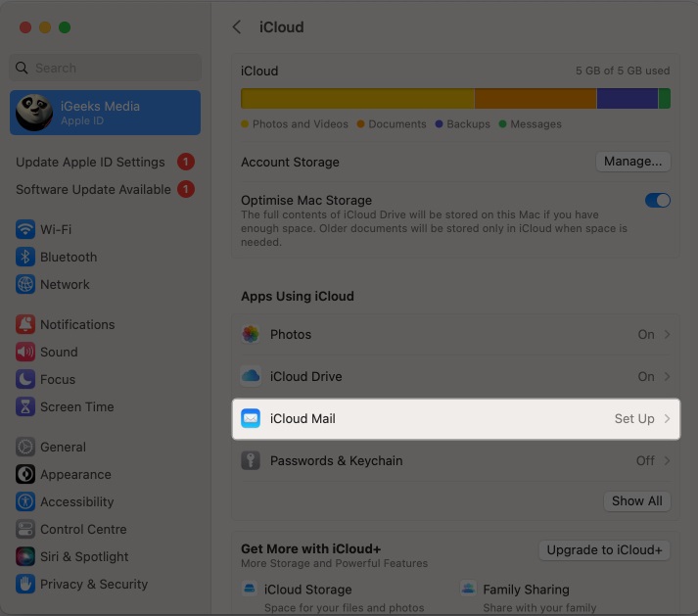The width and height of the screenshot is (698, 616).
Task: Click the Passwords & Keychain key icon
Action: coord(251,460)
